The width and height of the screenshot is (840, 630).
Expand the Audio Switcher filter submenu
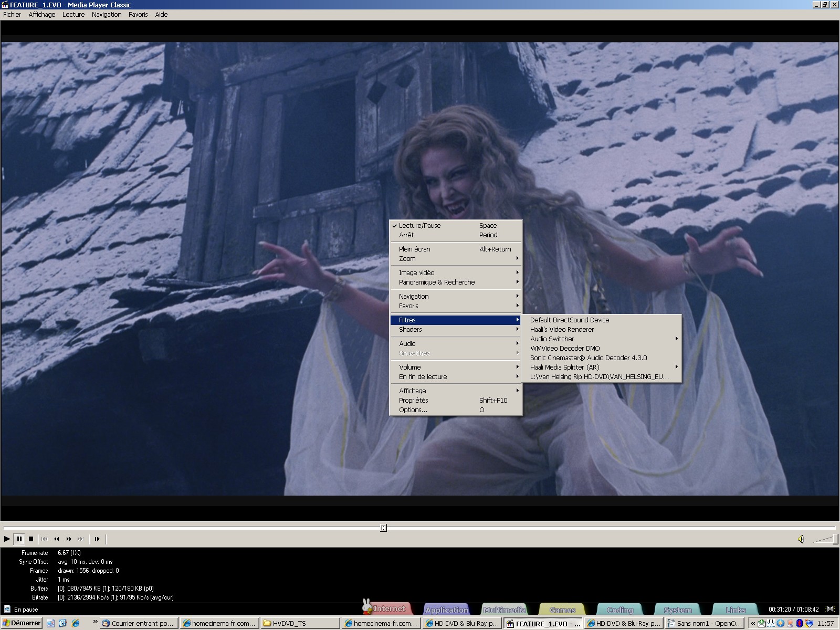(601, 339)
